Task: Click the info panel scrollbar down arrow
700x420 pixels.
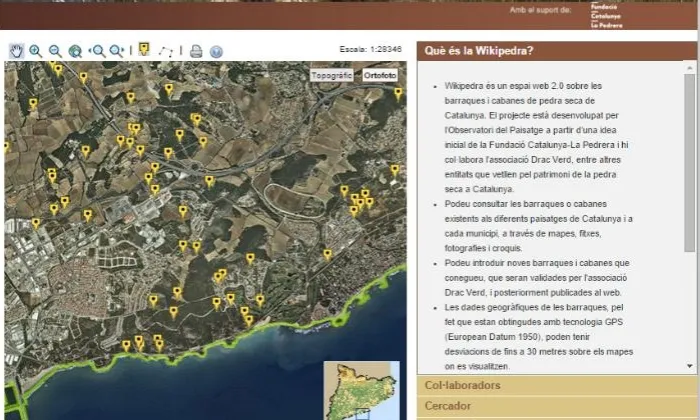Action: coord(690,366)
